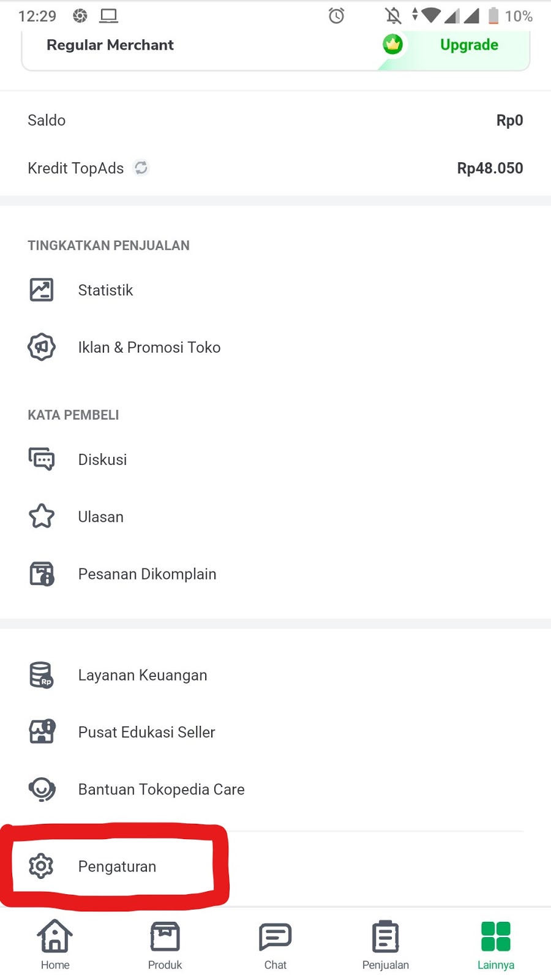Open the Saldo balance row
The image size is (551, 980).
click(275, 120)
